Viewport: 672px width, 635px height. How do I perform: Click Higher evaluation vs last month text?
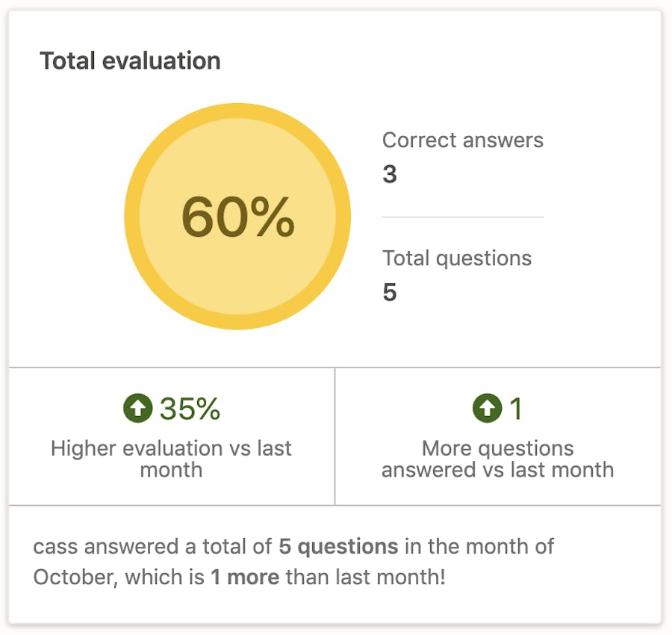click(x=171, y=459)
